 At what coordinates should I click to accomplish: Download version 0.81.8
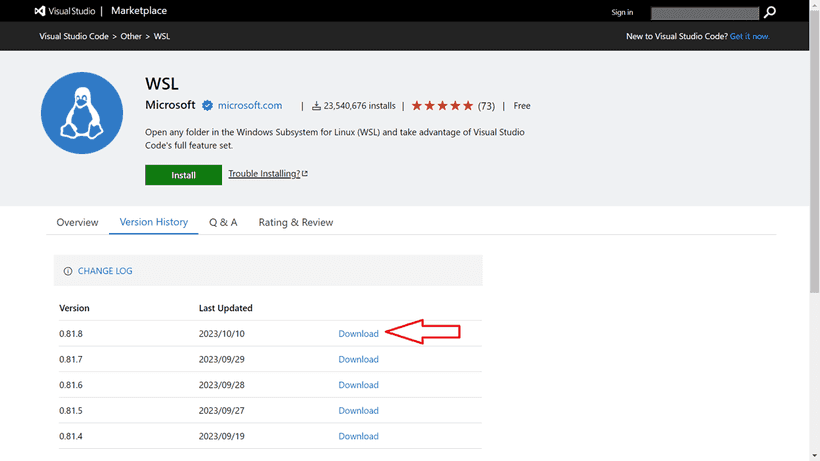358,333
